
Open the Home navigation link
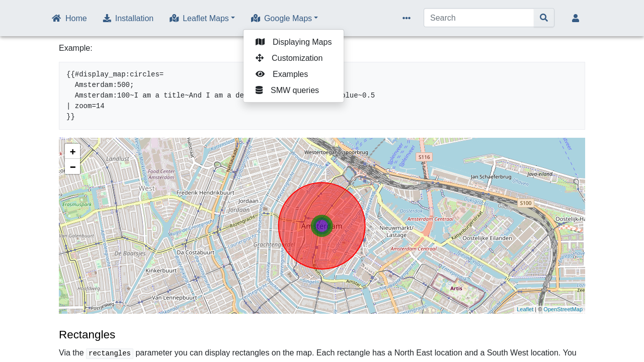tap(69, 19)
